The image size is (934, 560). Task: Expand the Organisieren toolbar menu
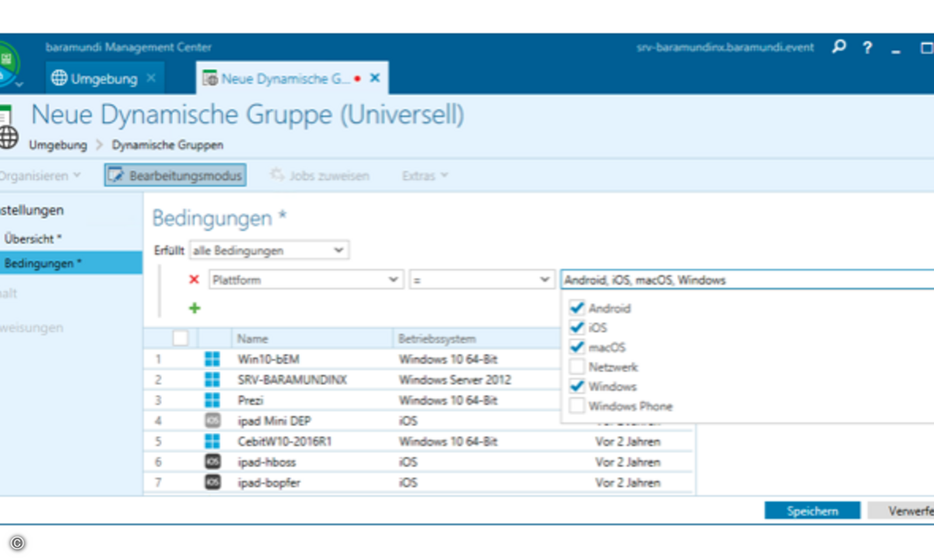point(40,176)
